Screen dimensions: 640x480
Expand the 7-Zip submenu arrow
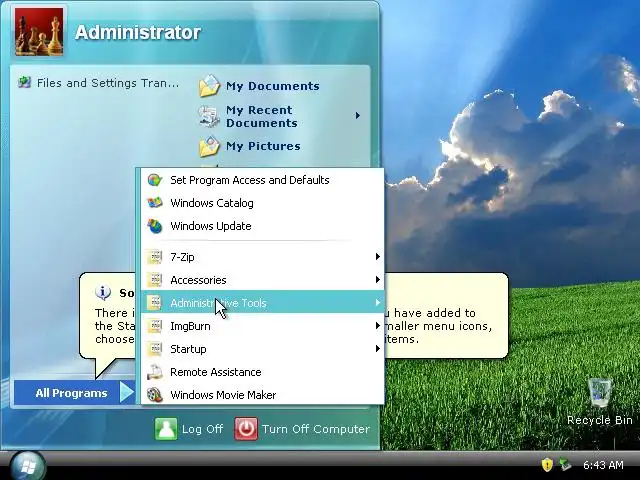(378, 257)
